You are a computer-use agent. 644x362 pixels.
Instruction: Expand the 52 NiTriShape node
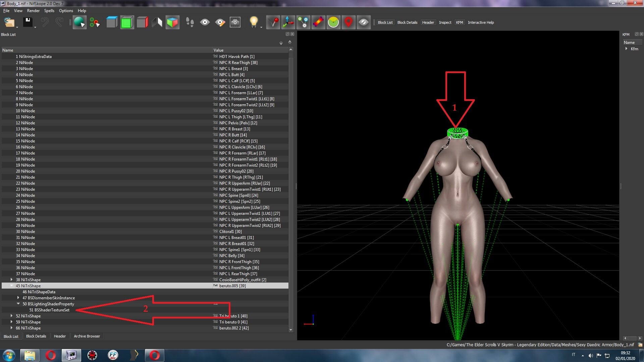click(11, 316)
